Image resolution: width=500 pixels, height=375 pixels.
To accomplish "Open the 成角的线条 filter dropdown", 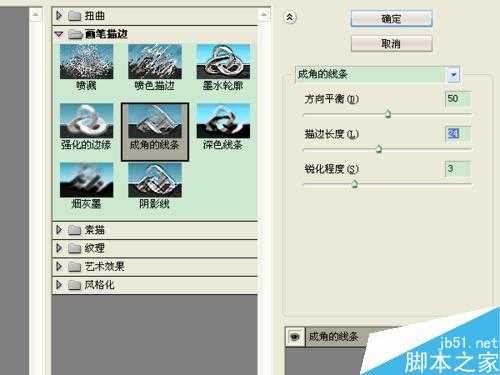I will (x=453, y=75).
